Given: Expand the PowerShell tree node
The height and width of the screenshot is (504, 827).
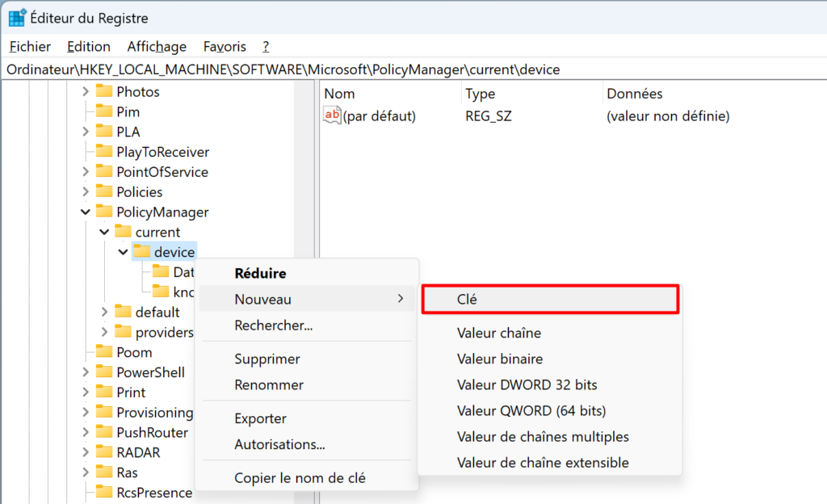Looking at the screenshot, I should click(x=86, y=372).
